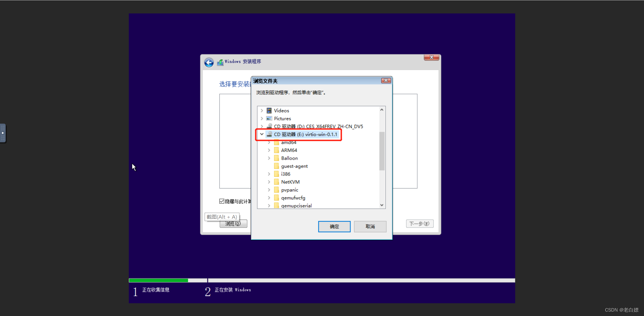This screenshot has height=316, width=644.
Task: Expand the Videos tree node
Action: point(262,110)
